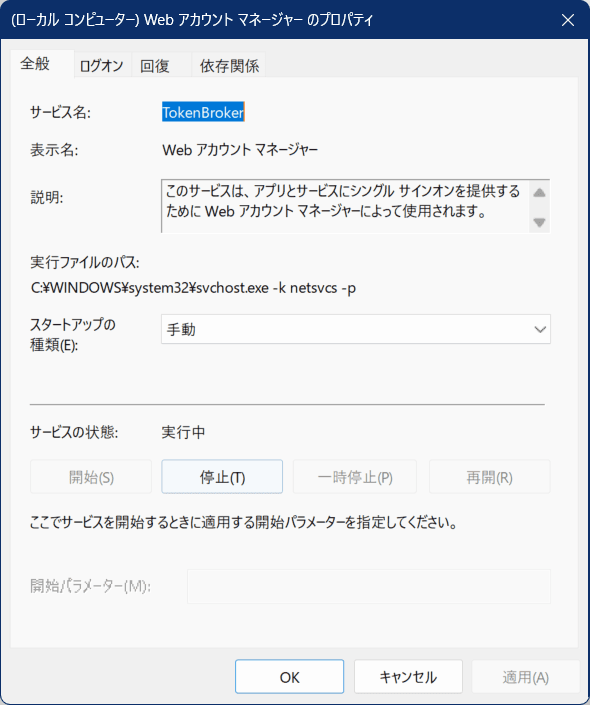
Task: Click the display name Web アカウント マネージャー
Action: 240,150
